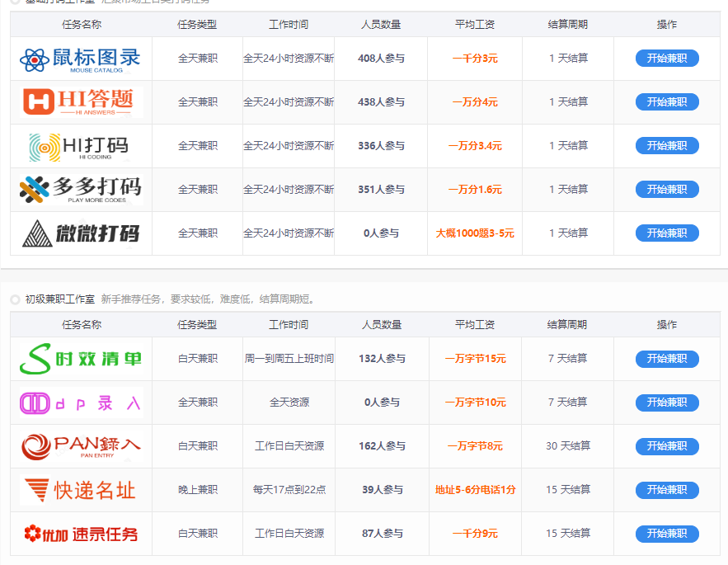Open the PAN录入 entry logo

click(81, 446)
